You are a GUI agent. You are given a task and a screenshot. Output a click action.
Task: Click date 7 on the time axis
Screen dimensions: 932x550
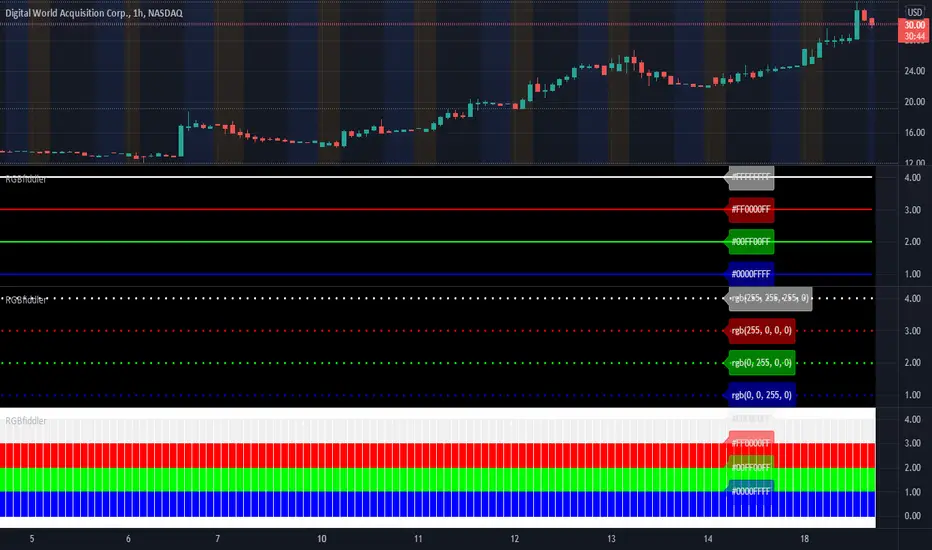(218, 539)
